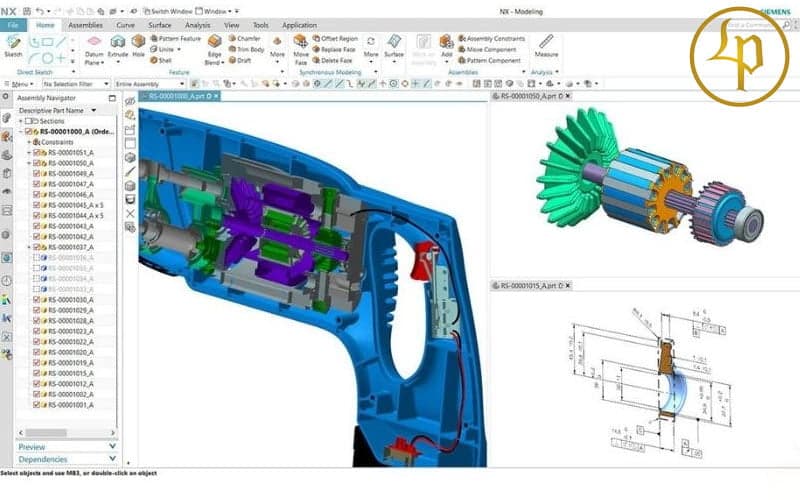Expand the RS-00001037_A subassembly
This screenshot has height=500, width=800.
[29, 247]
